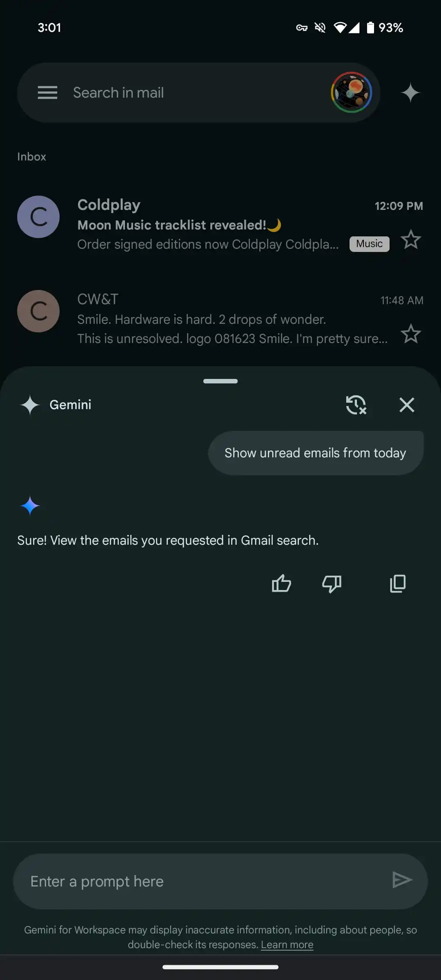Copy the Gemini response

coord(398,583)
